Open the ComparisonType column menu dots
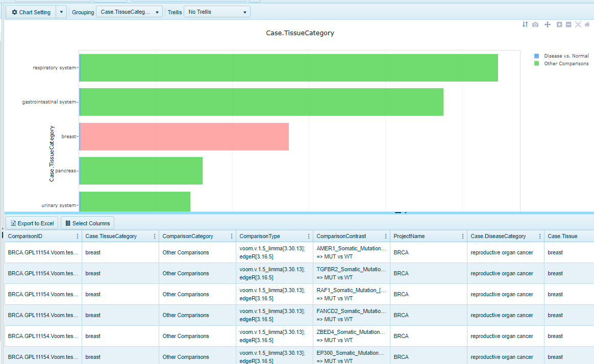This screenshot has width=594, height=364. pyautogui.click(x=309, y=236)
